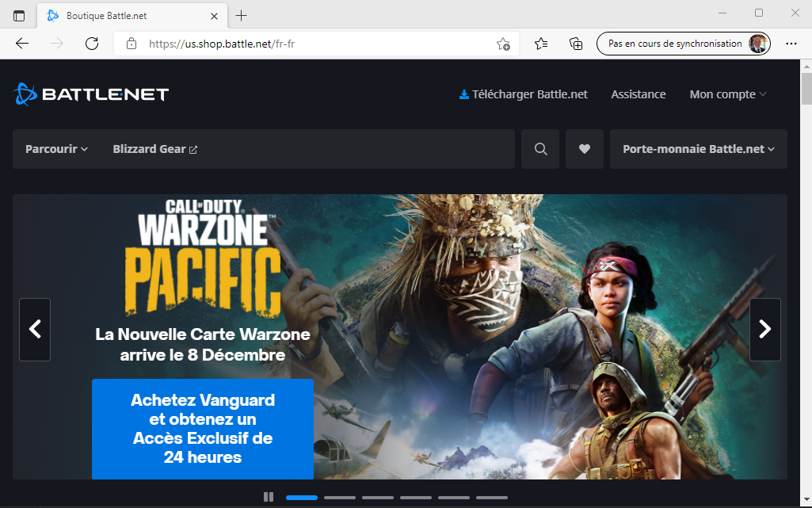Select third carousel slide indicator
This screenshot has height=508, width=812.
click(378, 498)
